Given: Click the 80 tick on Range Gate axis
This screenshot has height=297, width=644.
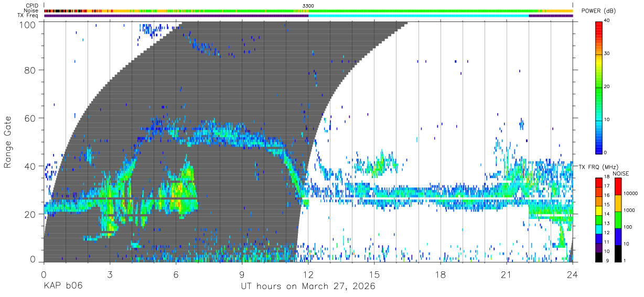Looking at the screenshot, I should [30, 70].
